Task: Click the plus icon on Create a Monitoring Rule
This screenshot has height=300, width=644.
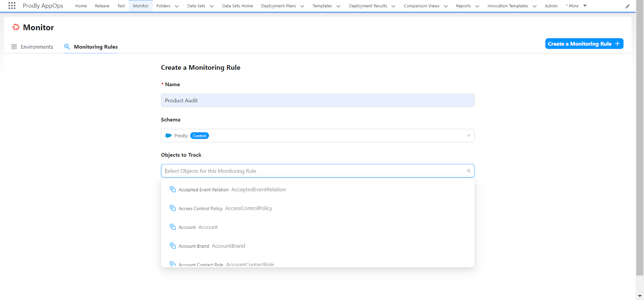Action: [x=617, y=43]
